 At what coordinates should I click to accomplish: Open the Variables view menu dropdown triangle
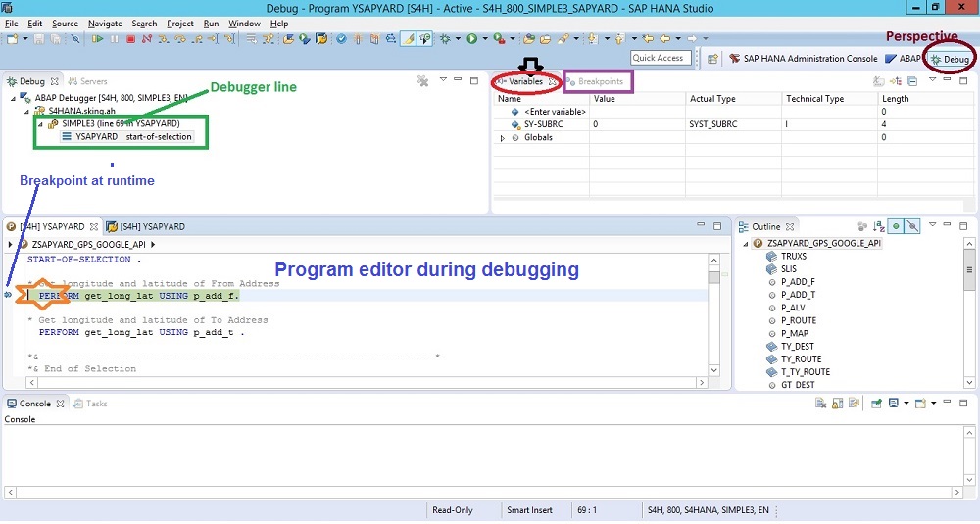932,80
